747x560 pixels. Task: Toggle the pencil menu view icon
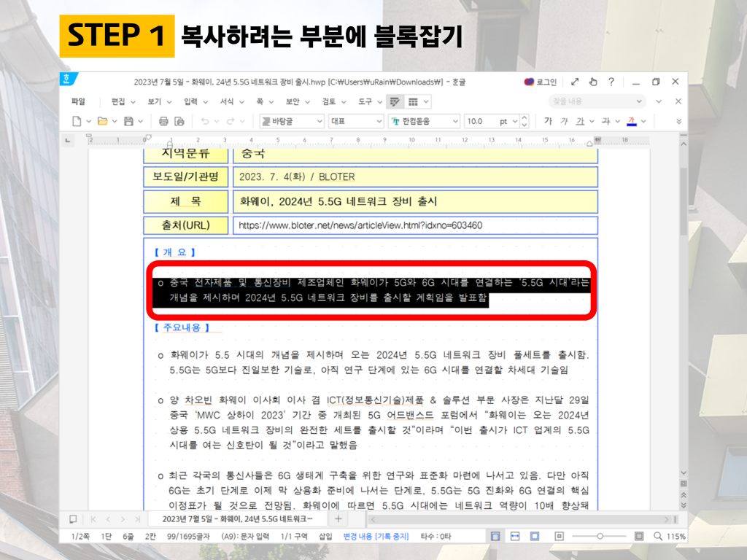[x=395, y=101]
